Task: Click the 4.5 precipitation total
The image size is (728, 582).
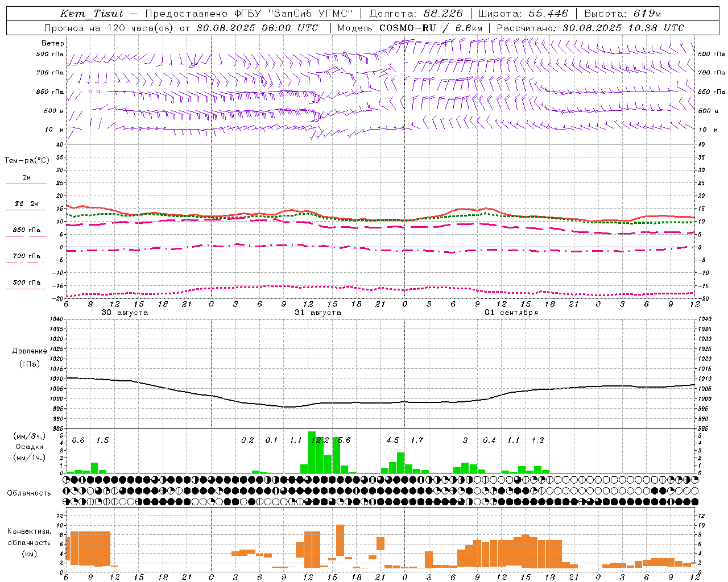Action: [392, 440]
